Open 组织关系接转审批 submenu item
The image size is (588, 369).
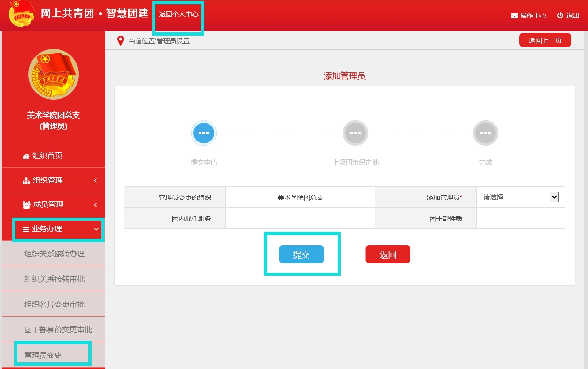pos(54,279)
